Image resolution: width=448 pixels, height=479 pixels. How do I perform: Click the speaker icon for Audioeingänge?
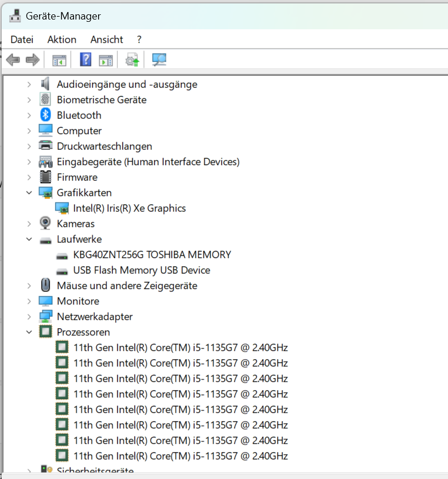tap(45, 84)
